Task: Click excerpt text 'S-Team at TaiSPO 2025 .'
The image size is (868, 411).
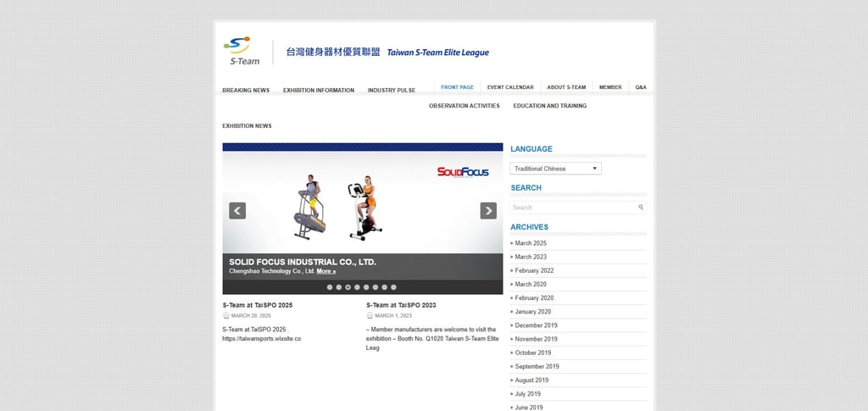Action: pyautogui.click(x=255, y=330)
